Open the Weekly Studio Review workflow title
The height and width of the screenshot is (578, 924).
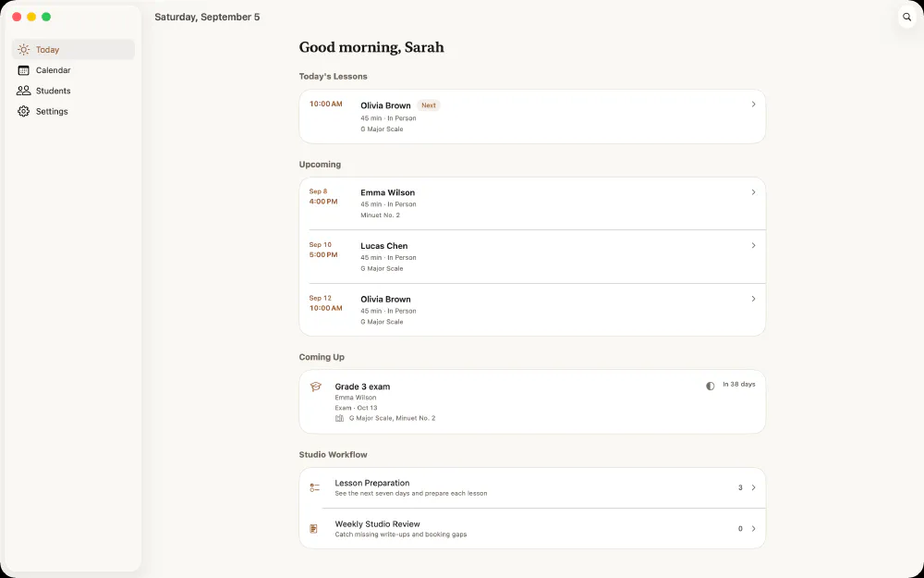tap(377, 523)
